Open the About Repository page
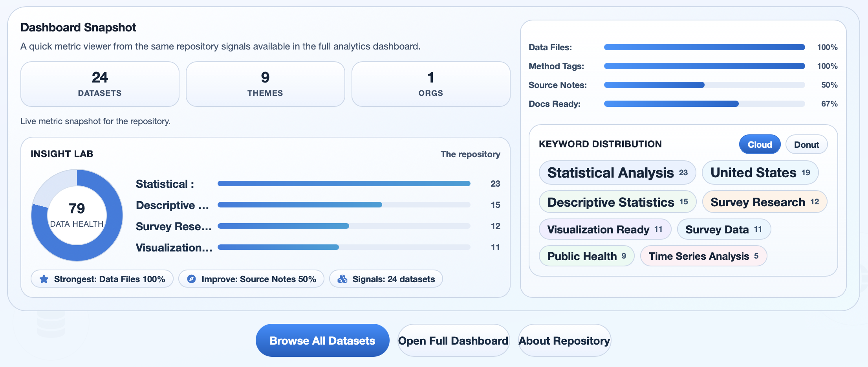The width and height of the screenshot is (868, 367). tap(564, 340)
